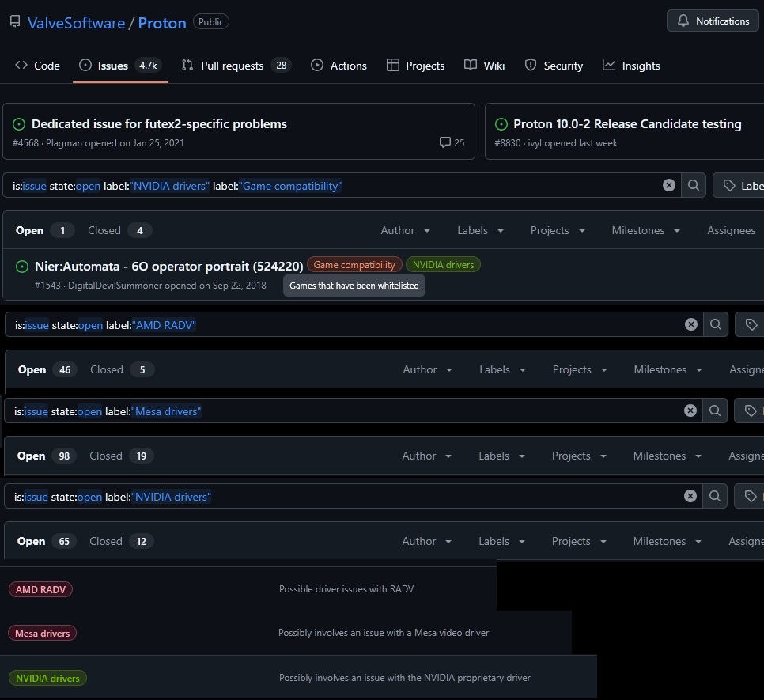Image resolution: width=764 pixels, height=700 pixels.
Task: Expand Projects dropdown in the Open 98 row
Action: pyautogui.click(x=579, y=456)
